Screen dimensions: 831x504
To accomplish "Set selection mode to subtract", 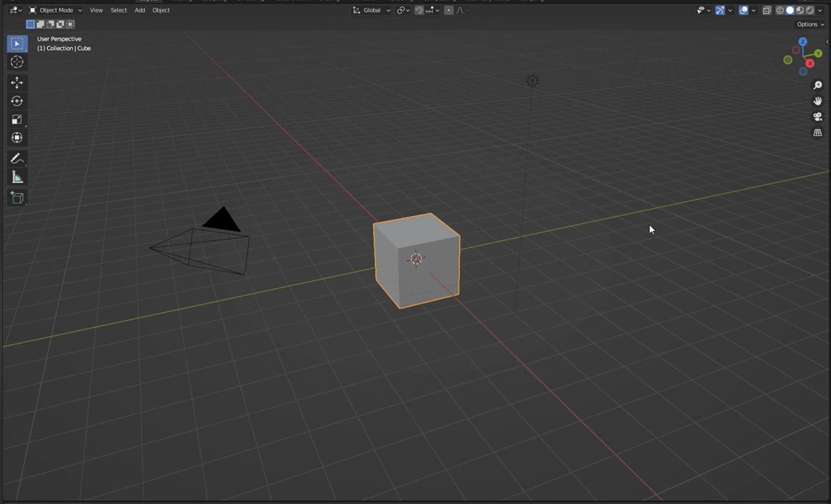I will tap(50, 23).
